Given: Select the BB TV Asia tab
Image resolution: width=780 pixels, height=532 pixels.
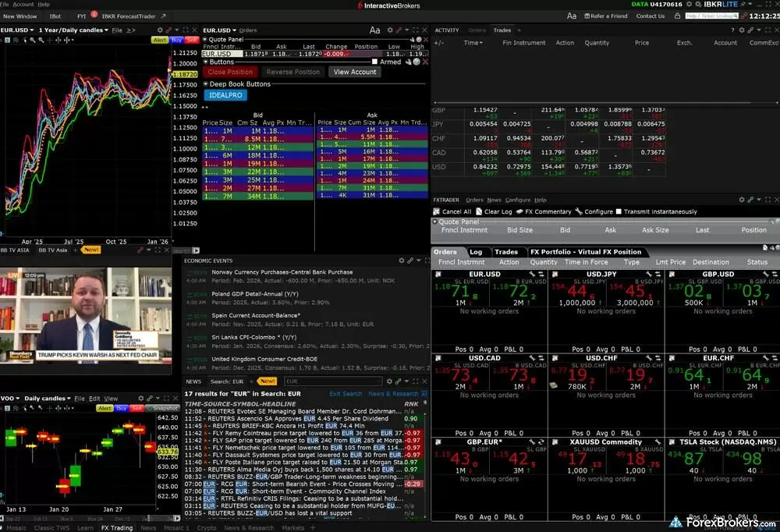Looking at the screenshot, I should coord(53,250).
